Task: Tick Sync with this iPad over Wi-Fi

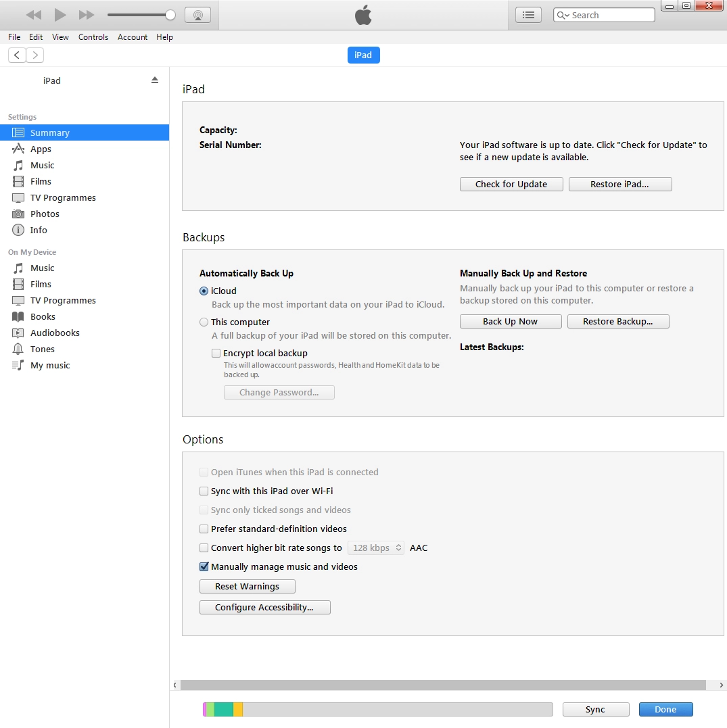Action: (204, 491)
